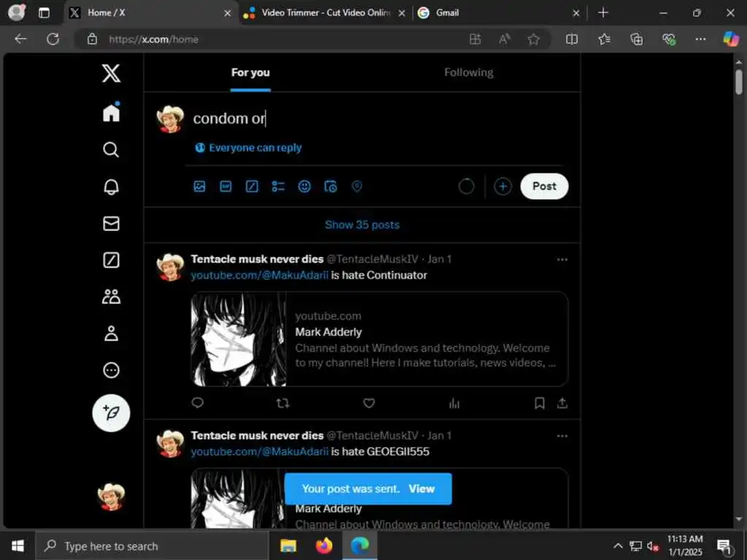Go back with browser back arrow

[20, 39]
